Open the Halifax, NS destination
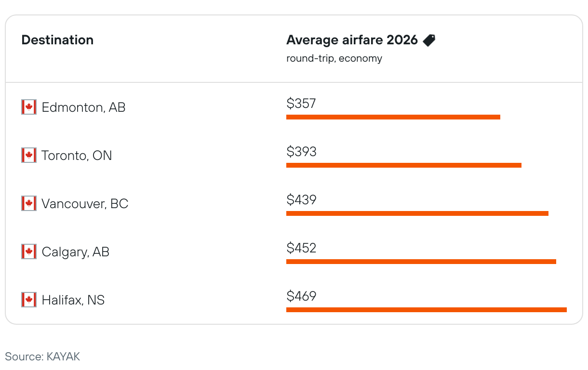Screen dimensions: 588x370 point(73,300)
